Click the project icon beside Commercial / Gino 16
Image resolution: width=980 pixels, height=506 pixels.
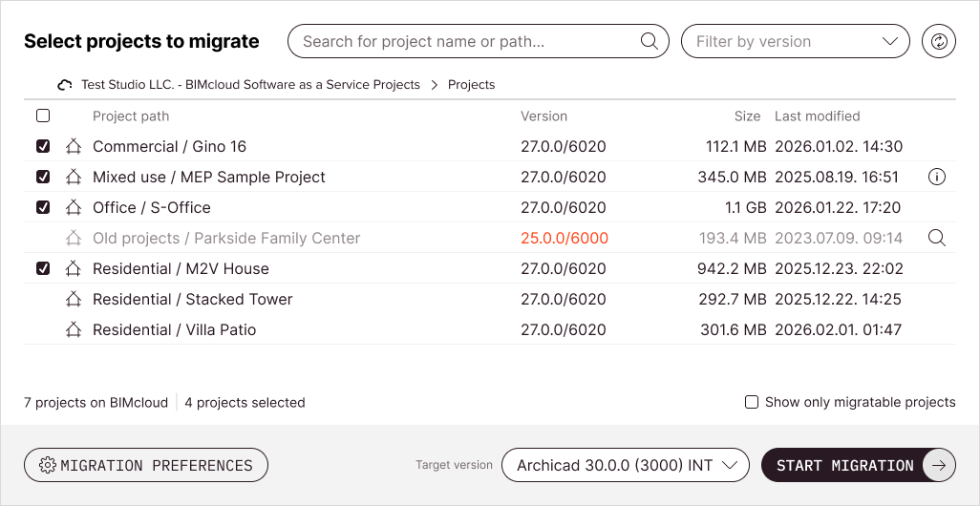(74, 146)
